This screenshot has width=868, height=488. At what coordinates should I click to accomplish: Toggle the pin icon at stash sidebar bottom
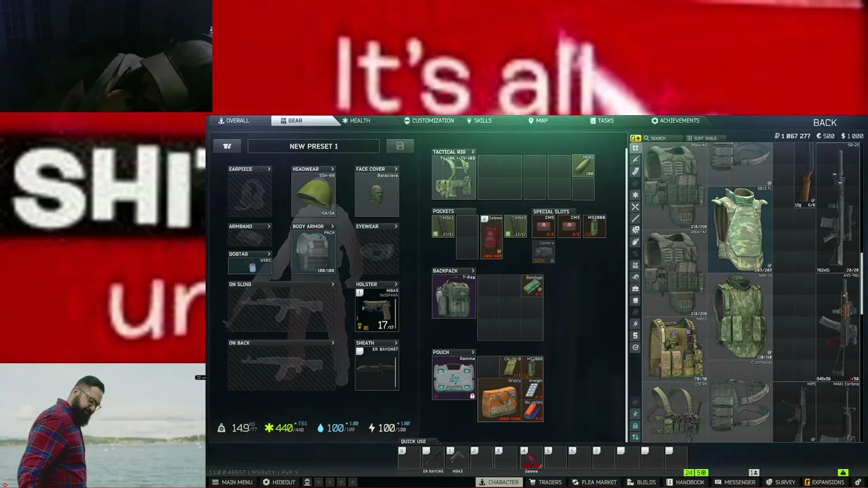(x=635, y=413)
